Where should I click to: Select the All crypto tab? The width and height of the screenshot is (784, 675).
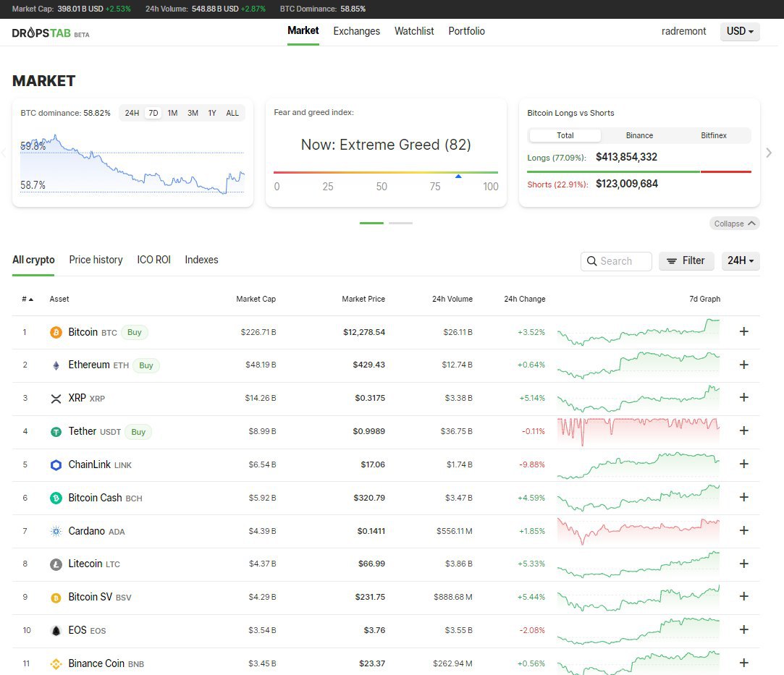pos(33,260)
